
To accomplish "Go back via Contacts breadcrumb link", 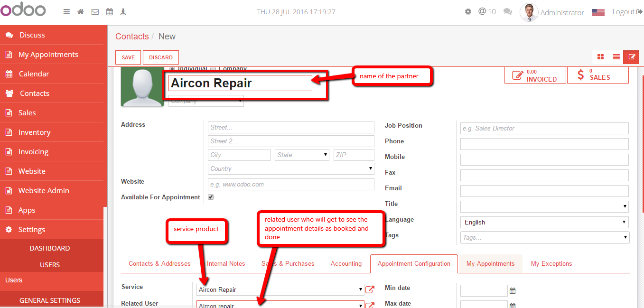I will 132,37.
